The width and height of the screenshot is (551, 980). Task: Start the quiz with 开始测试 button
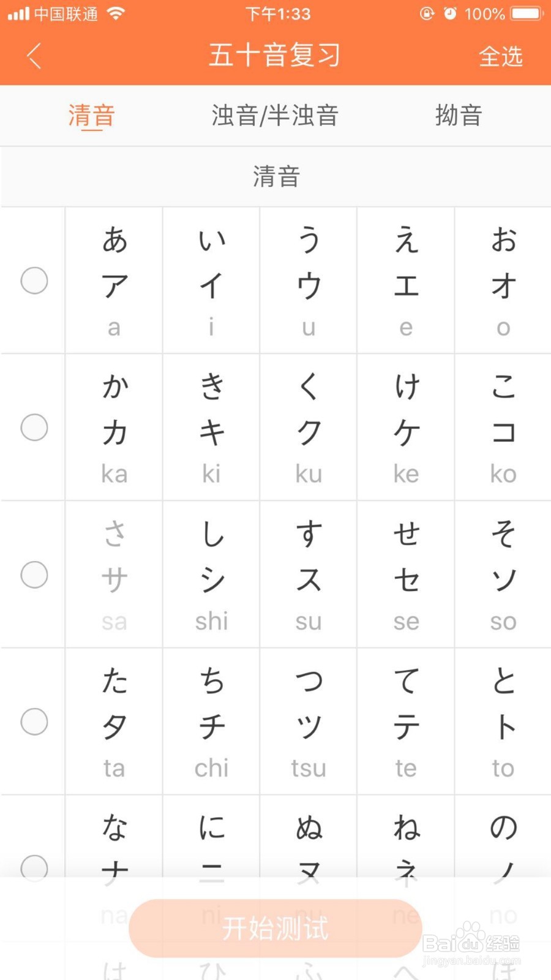[x=275, y=929]
